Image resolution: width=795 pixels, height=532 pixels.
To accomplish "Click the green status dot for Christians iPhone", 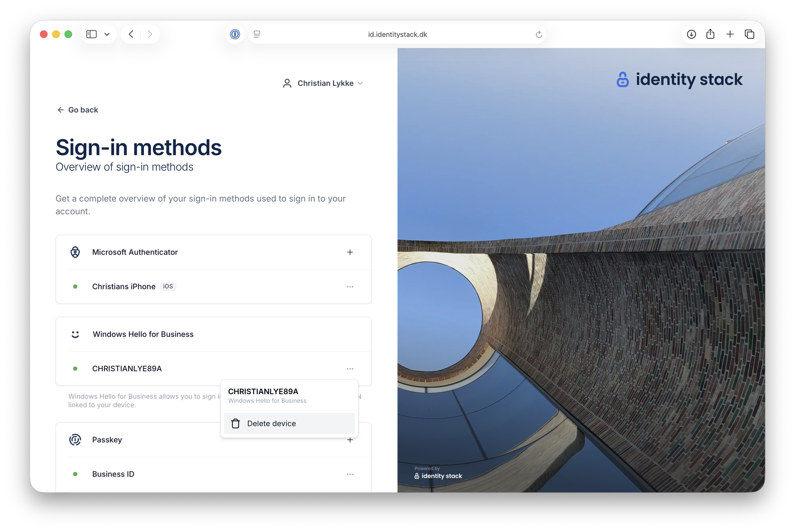I will [x=75, y=287].
